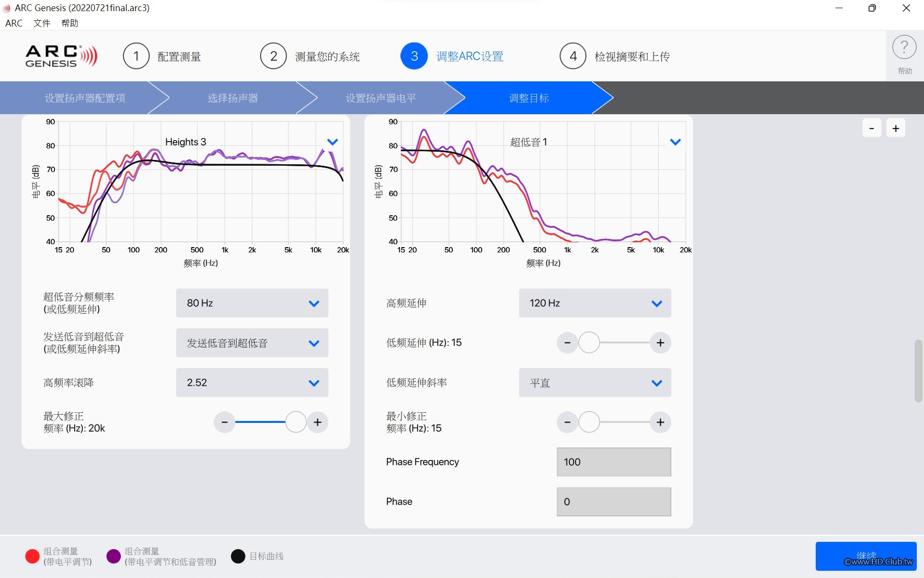Click the Phase value input field

[614, 502]
